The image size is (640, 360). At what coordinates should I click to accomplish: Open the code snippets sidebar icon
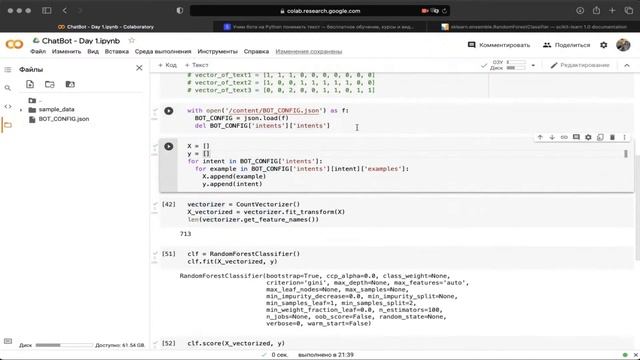tap(8, 107)
